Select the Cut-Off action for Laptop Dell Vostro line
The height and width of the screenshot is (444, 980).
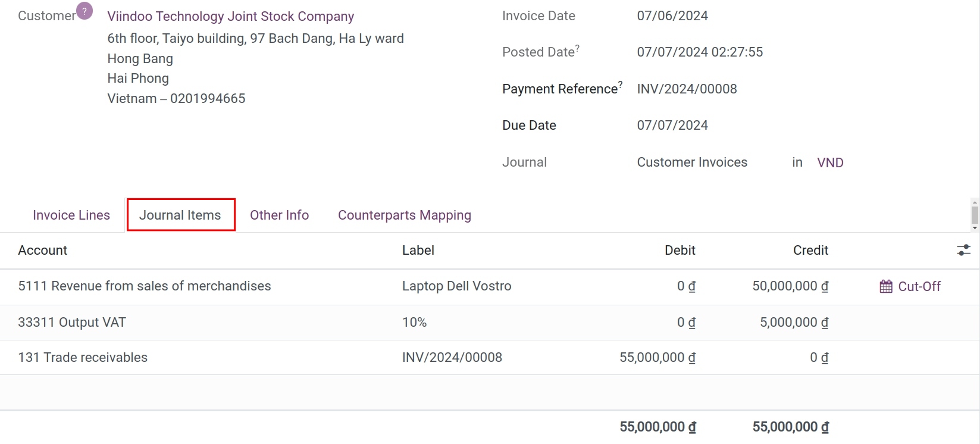(910, 286)
